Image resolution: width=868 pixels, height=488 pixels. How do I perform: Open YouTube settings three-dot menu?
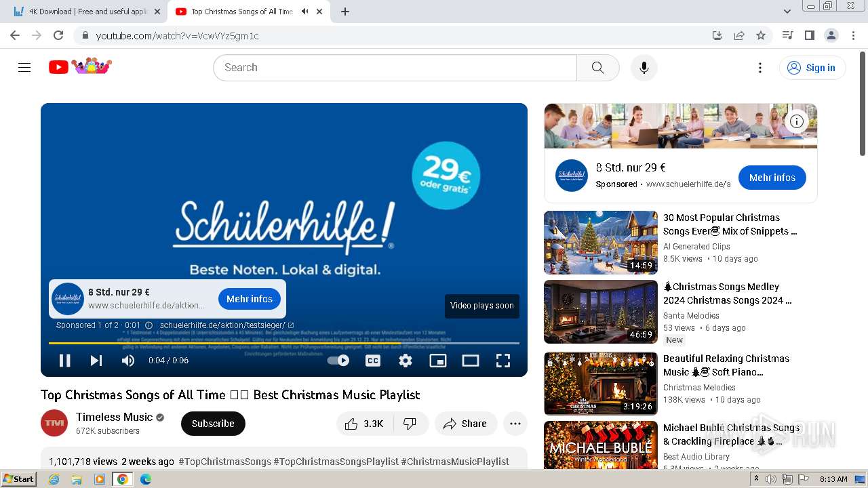click(x=760, y=67)
